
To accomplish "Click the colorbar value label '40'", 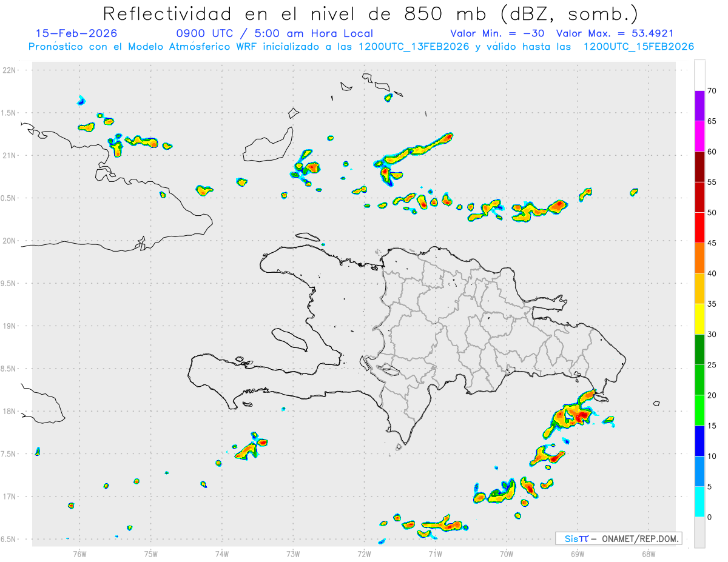I will (x=712, y=273).
